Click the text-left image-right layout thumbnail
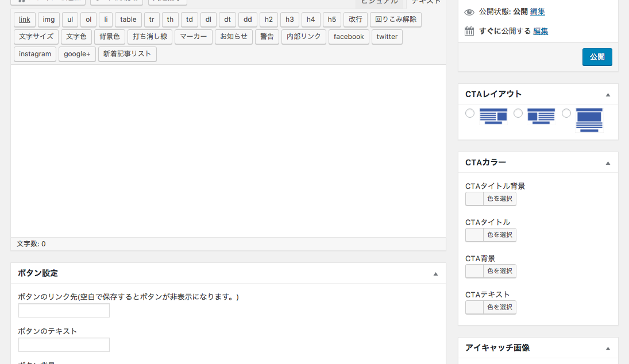Image resolution: width=629 pixels, height=364 pixels. (493, 116)
